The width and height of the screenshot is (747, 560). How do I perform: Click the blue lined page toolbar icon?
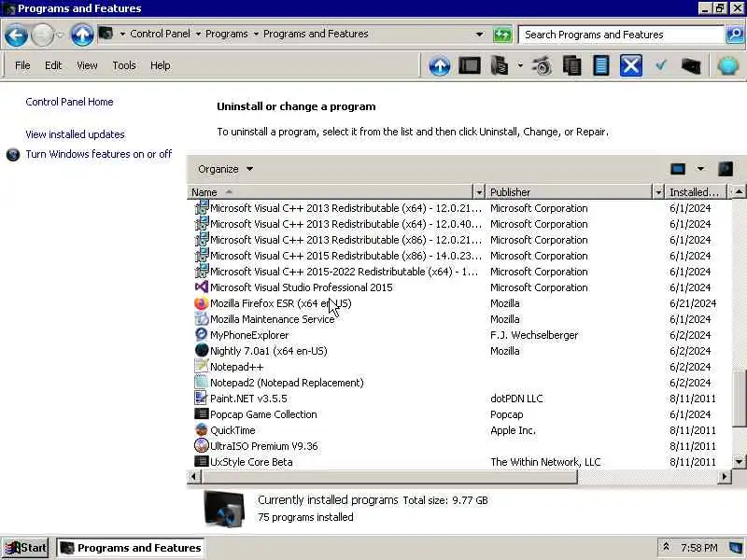coord(601,65)
